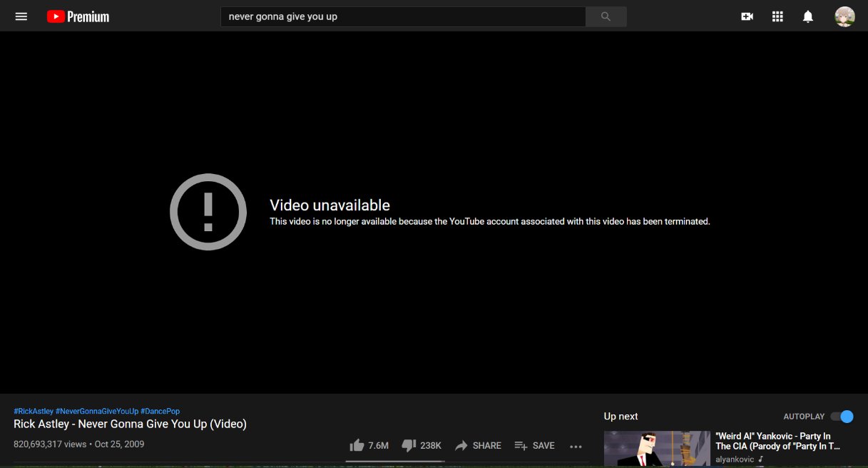
Task: Click the YouTube Premium logo
Action: coord(78,16)
